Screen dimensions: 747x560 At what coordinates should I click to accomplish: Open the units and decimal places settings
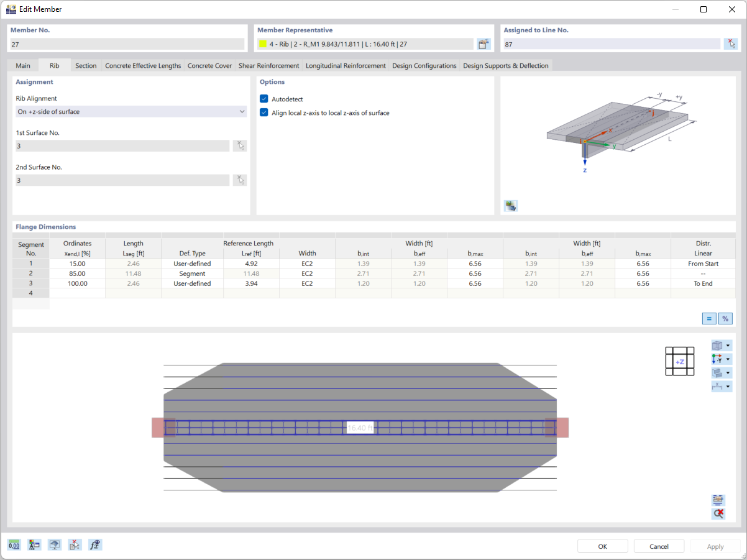[14, 544]
